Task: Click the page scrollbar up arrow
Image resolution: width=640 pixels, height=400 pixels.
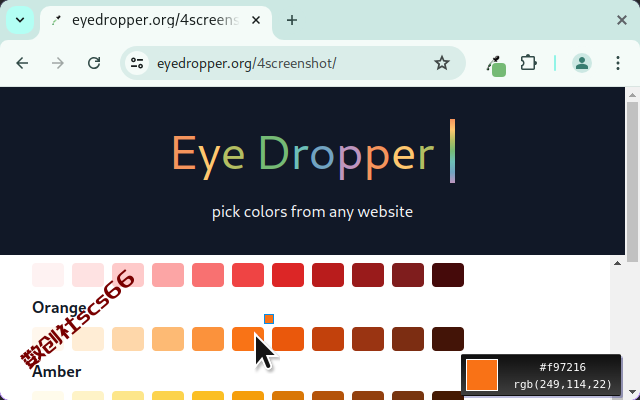Action: (632, 95)
